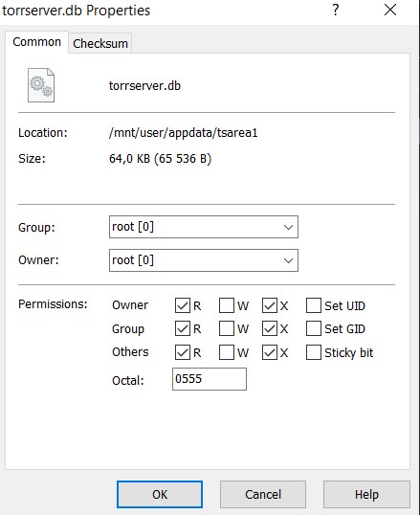
Task: Open the Help button
Action: [366, 494]
